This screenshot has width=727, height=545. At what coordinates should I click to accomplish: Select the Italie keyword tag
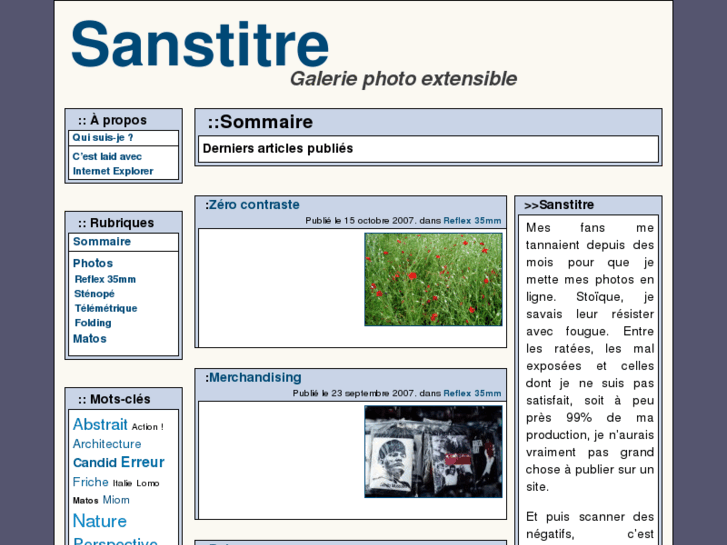[x=122, y=483]
